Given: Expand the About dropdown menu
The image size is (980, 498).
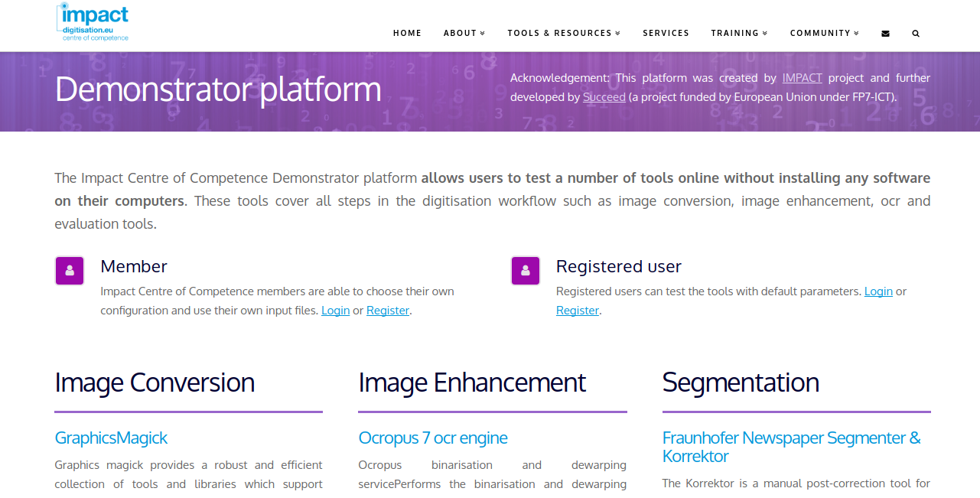Looking at the screenshot, I should tap(464, 34).
